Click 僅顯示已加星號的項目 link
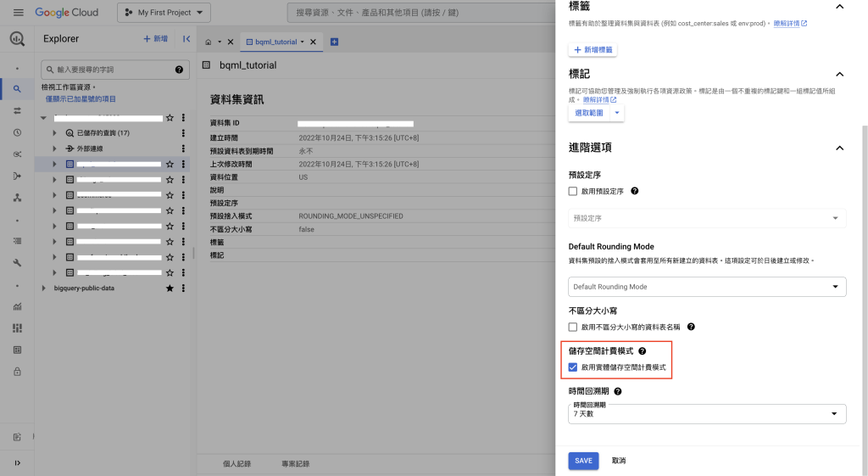 [x=81, y=98]
